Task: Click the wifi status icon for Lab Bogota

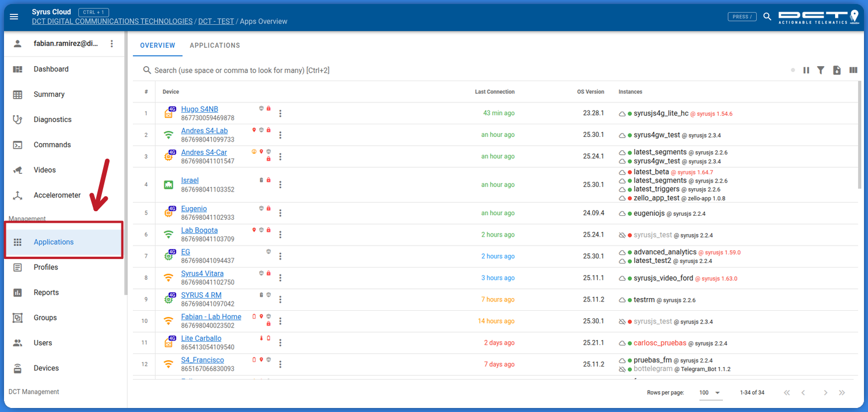Action: [x=168, y=235]
